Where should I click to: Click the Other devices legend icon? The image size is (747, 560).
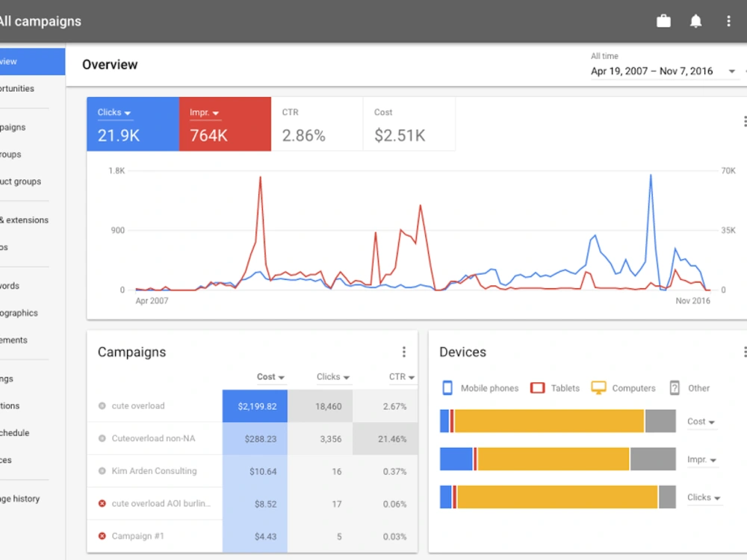675,388
